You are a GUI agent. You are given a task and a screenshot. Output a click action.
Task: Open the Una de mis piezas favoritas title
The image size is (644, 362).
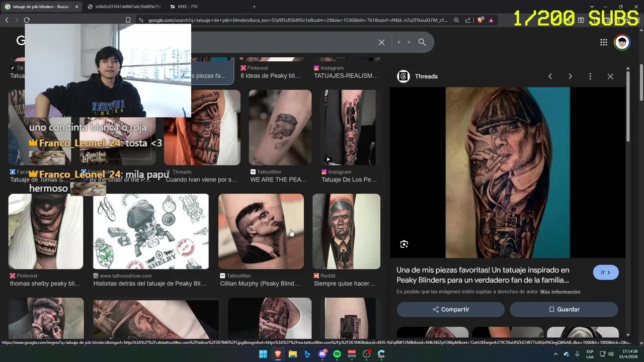click(483, 275)
